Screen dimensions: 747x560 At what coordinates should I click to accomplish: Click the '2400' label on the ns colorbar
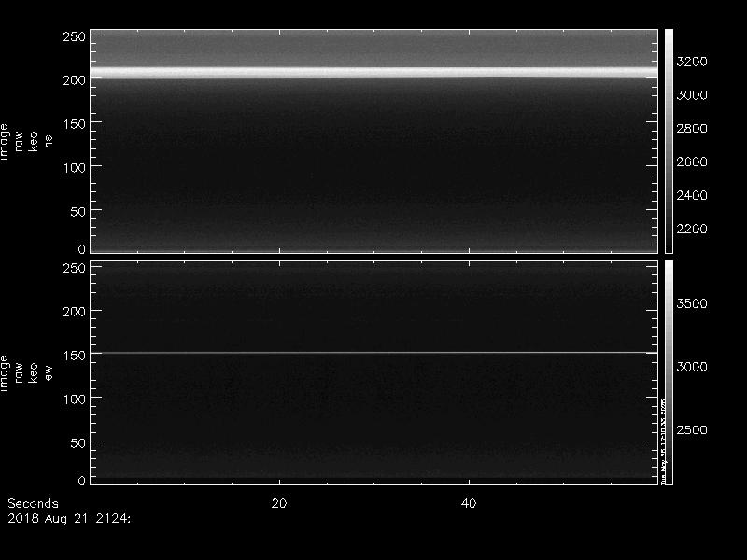(692, 195)
